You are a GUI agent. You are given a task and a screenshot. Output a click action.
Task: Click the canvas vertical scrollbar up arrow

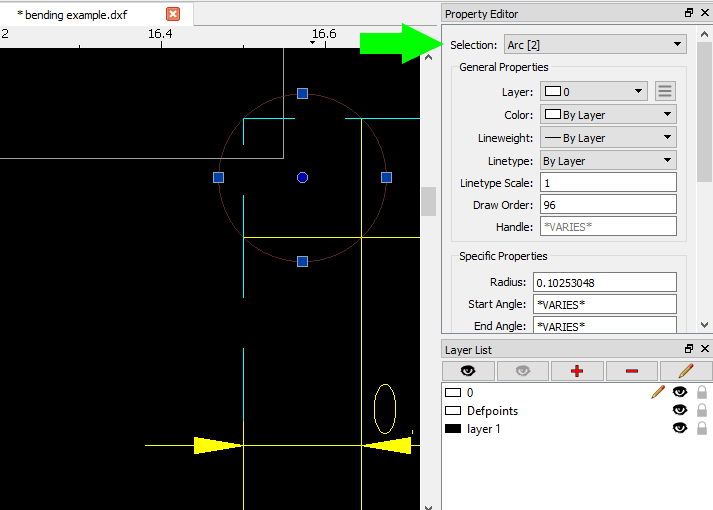(428, 57)
